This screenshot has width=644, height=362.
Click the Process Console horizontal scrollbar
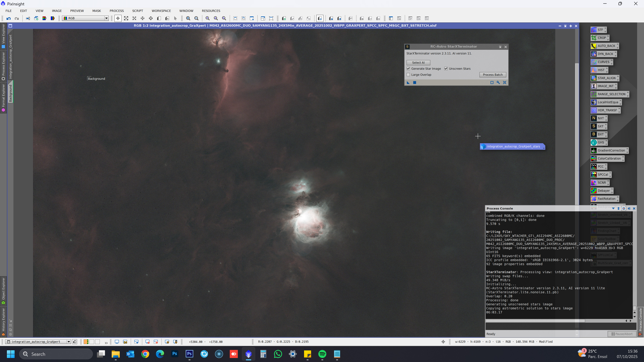535,321
